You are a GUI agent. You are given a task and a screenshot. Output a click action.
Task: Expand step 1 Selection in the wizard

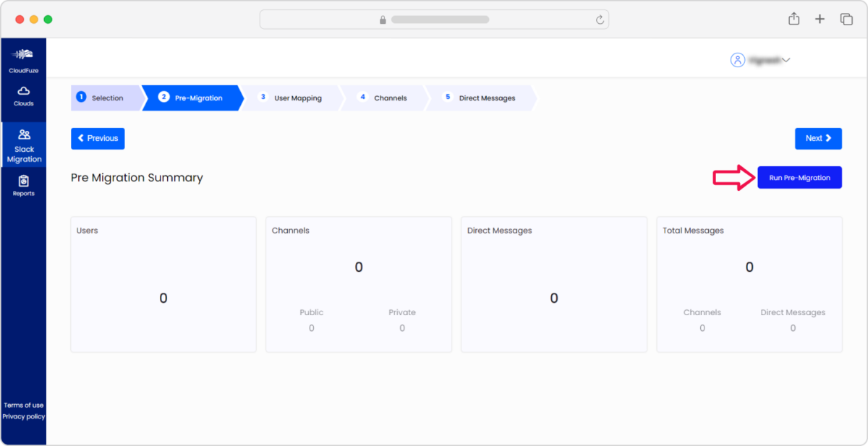click(107, 98)
